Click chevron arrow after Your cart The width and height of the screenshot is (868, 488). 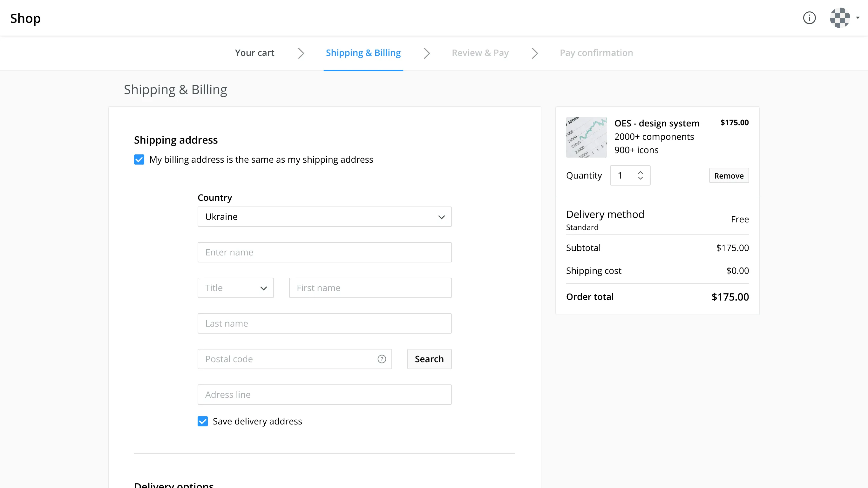[x=301, y=53]
